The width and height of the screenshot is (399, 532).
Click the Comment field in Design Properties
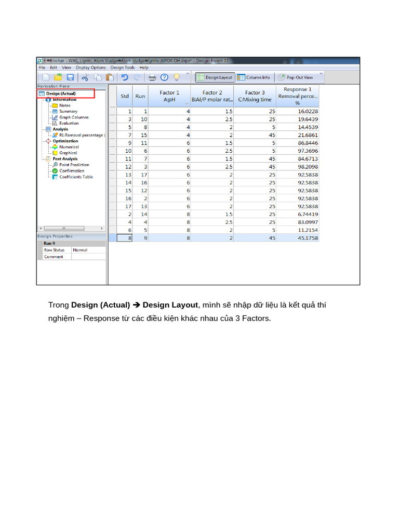[x=88, y=257]
